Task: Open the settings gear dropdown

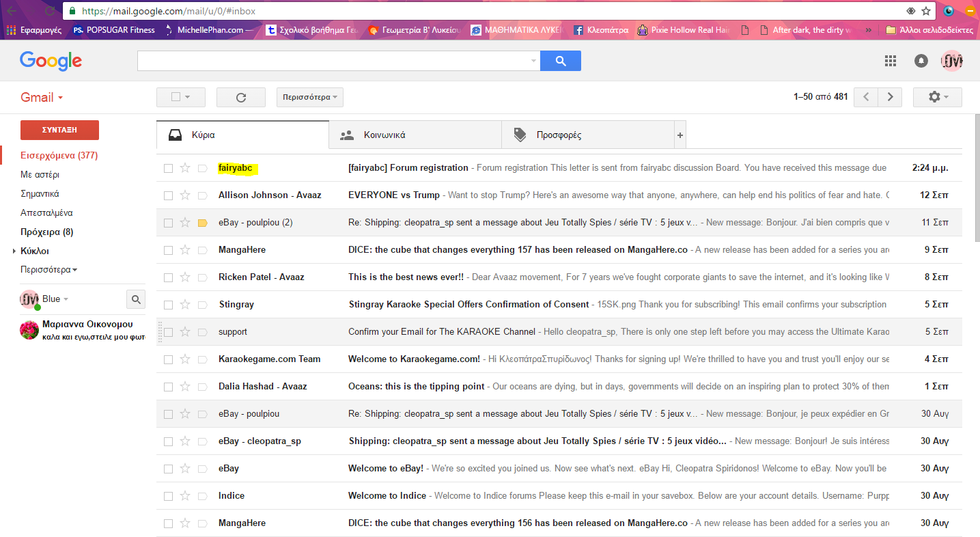Action: click(x=938, y=97)
